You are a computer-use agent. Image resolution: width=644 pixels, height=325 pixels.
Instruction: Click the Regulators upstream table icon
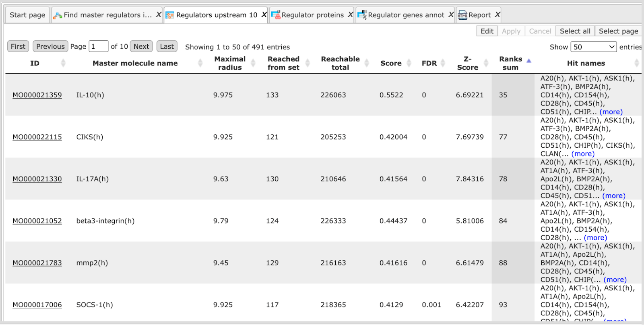click(170, 15)
